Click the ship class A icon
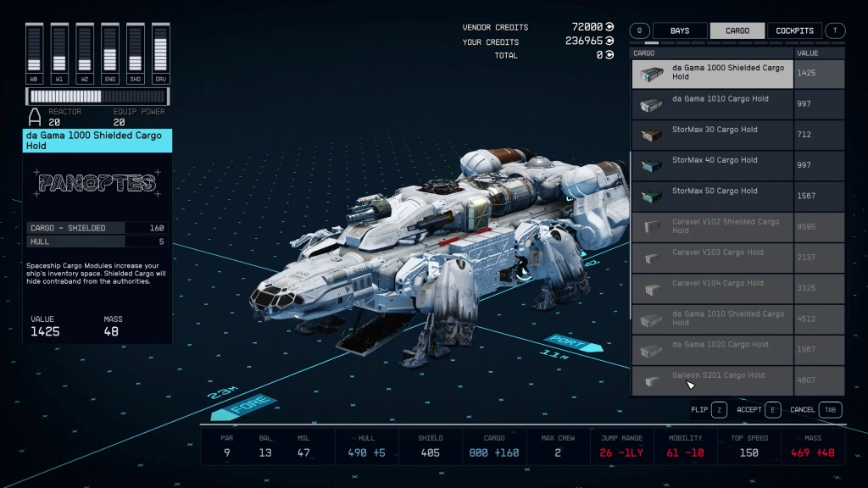Viewport: 868px width, 488px height. point(35,117)
